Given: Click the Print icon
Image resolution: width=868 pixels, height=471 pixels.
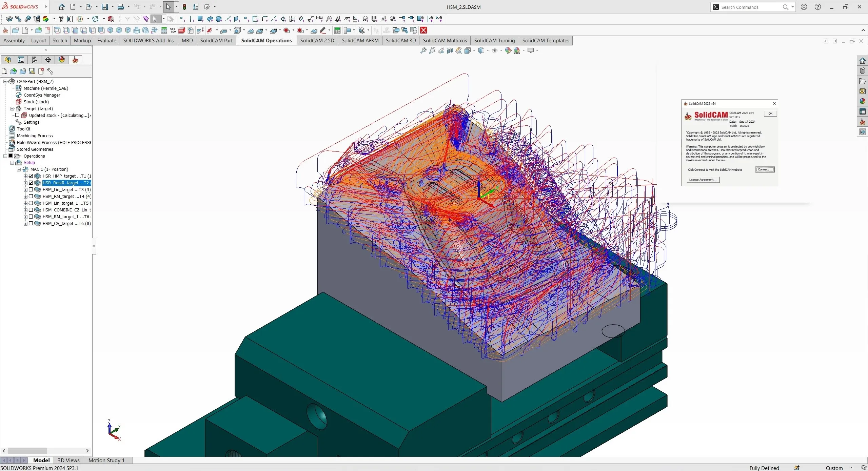Looking at the screenshot, I should (x=121, y=7).
